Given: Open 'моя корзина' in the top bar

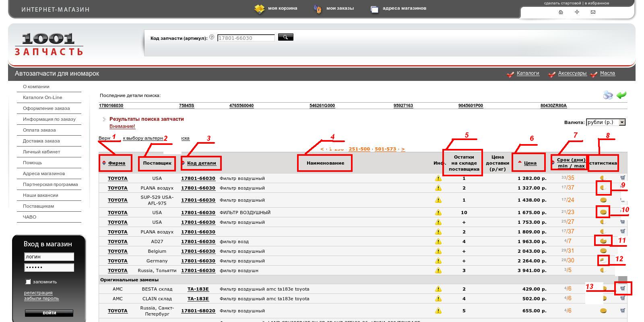Looking at the screenshot, I should point(282,8).
